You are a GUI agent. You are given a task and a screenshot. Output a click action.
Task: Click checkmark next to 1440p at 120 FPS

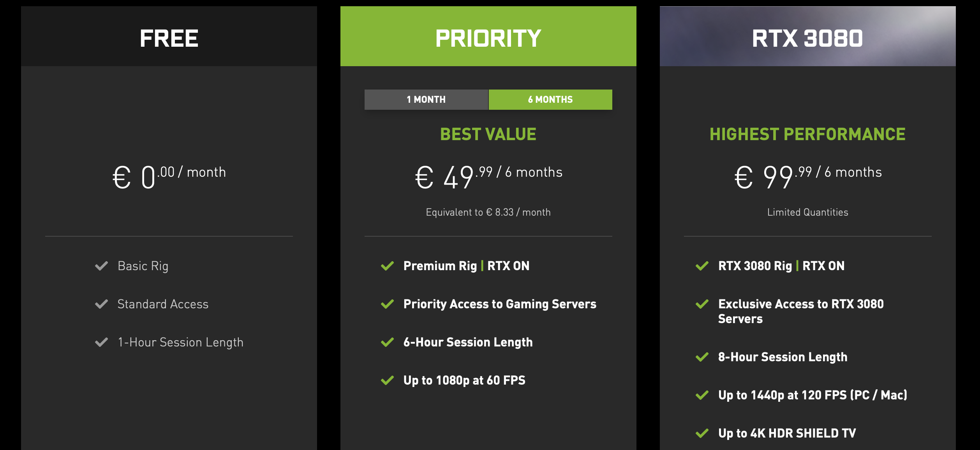tap(702, 395)
